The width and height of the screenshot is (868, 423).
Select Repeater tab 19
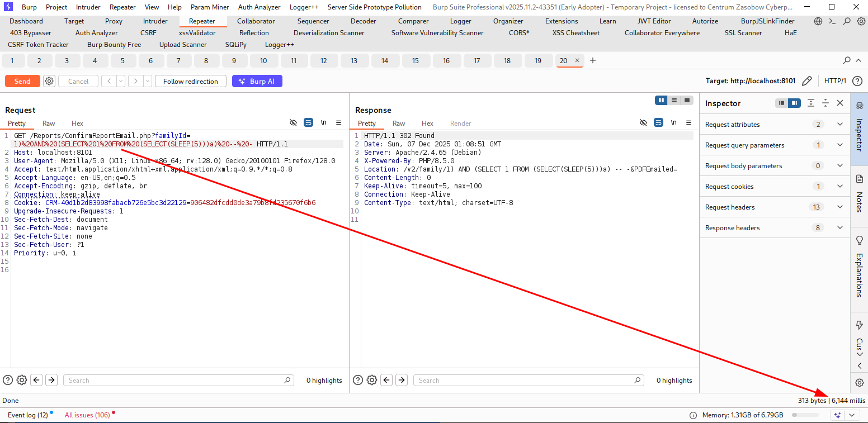point(537,60)
